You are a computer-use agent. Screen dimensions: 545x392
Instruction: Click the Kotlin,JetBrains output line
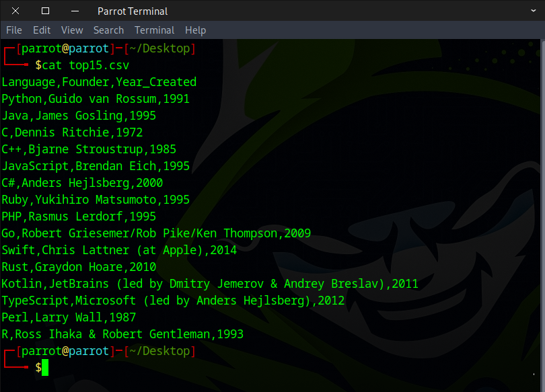click(x=210, y=284)
